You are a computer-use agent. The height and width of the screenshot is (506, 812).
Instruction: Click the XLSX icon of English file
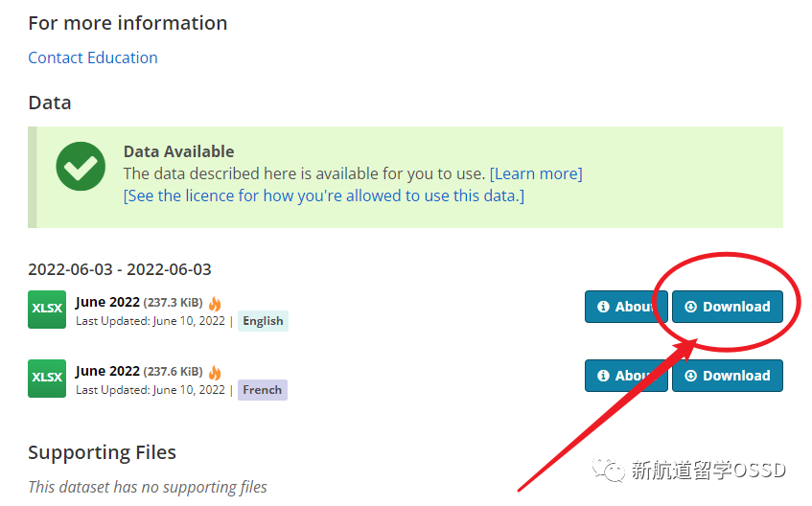point(47,310)
